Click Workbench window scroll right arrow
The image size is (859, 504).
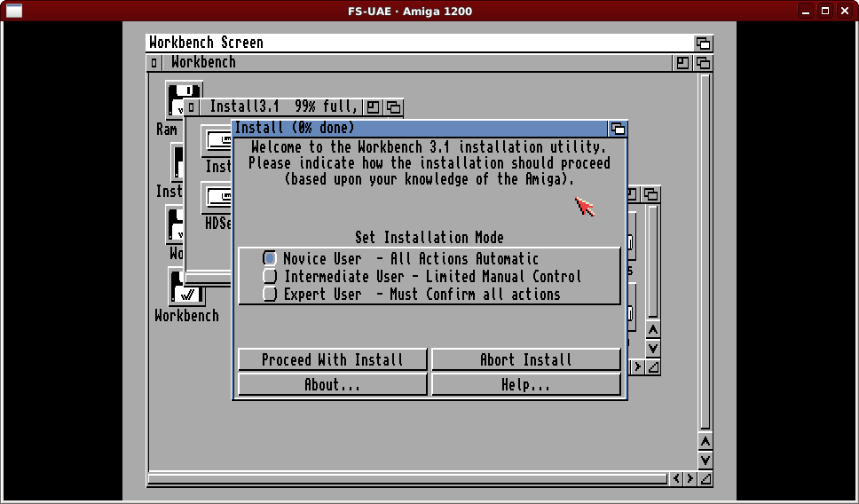690,479
